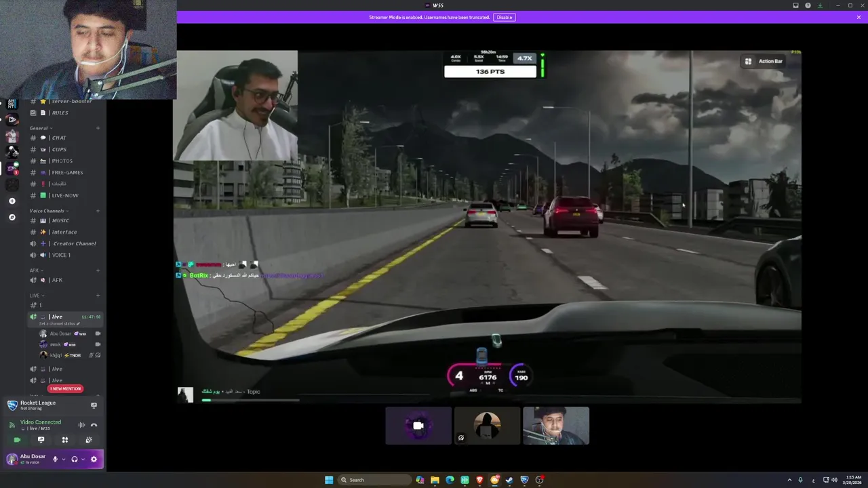The image size is (868, 488).
Task: Open the soundboard button
Action: (x=88, y=440)
